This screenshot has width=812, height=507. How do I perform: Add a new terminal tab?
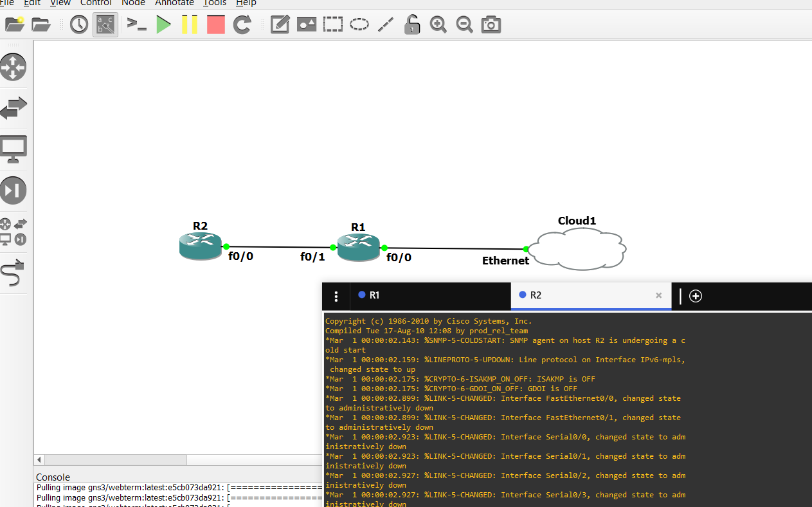point(696,296)
